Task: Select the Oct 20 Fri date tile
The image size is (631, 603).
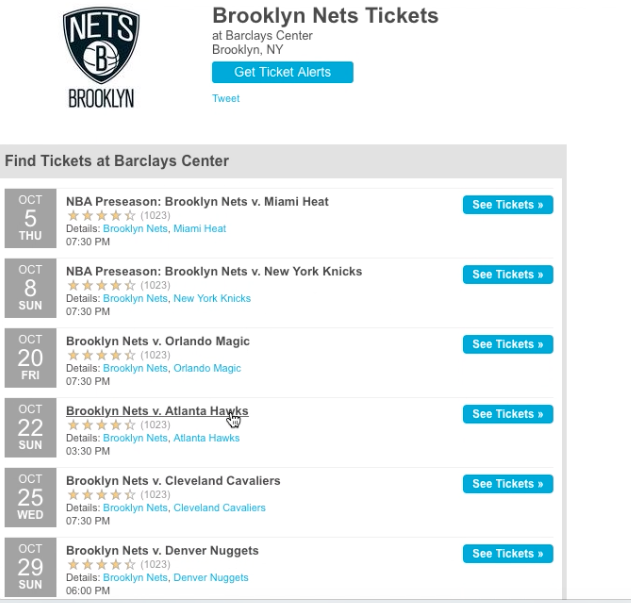Action: point(31,358)
